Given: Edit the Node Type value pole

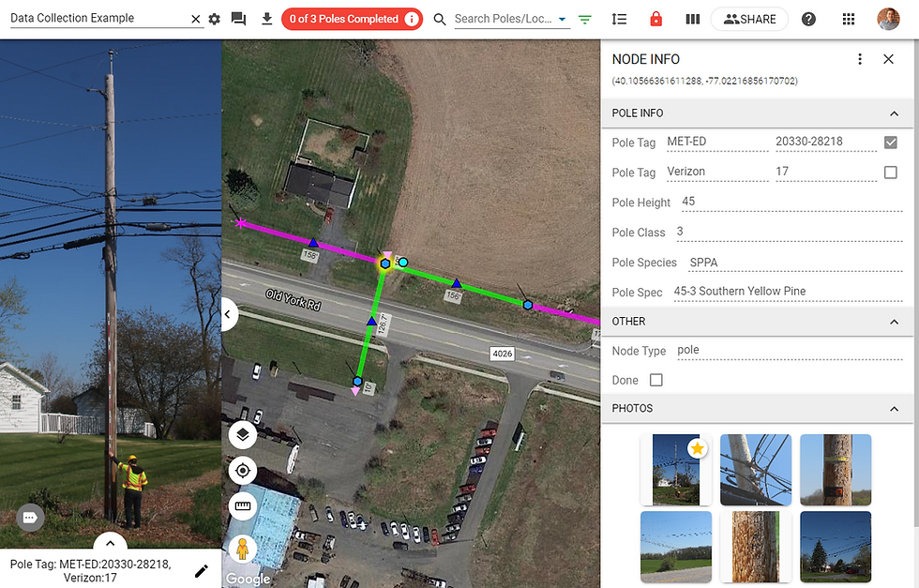Looking at the screenshot, I should tap(790, 350).
